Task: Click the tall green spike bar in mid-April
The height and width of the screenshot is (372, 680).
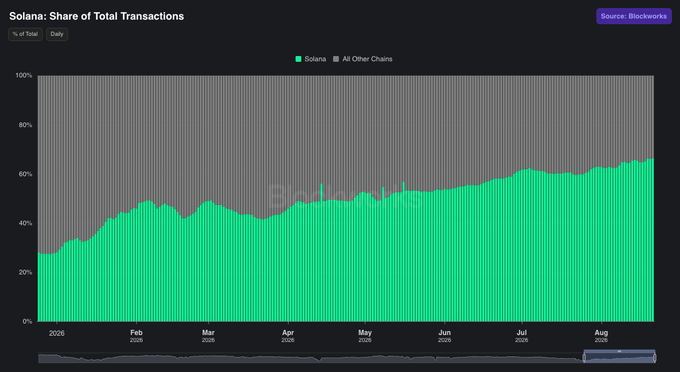Action: pyautogui.click(x=321, y=252)
